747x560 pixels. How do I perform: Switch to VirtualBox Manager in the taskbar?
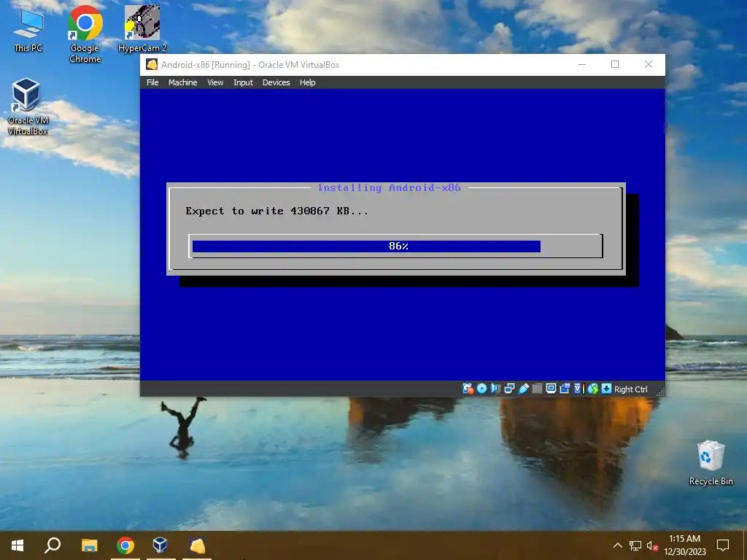tap(160, 545)
